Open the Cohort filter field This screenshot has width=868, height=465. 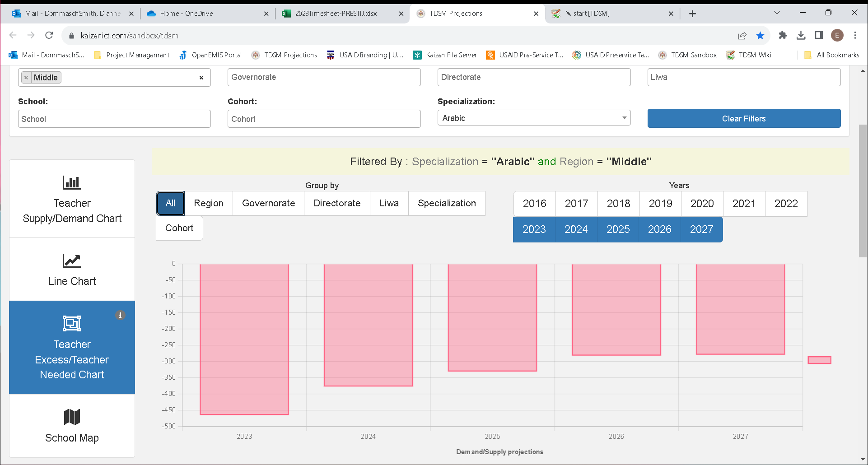click(x=324, y=119)
